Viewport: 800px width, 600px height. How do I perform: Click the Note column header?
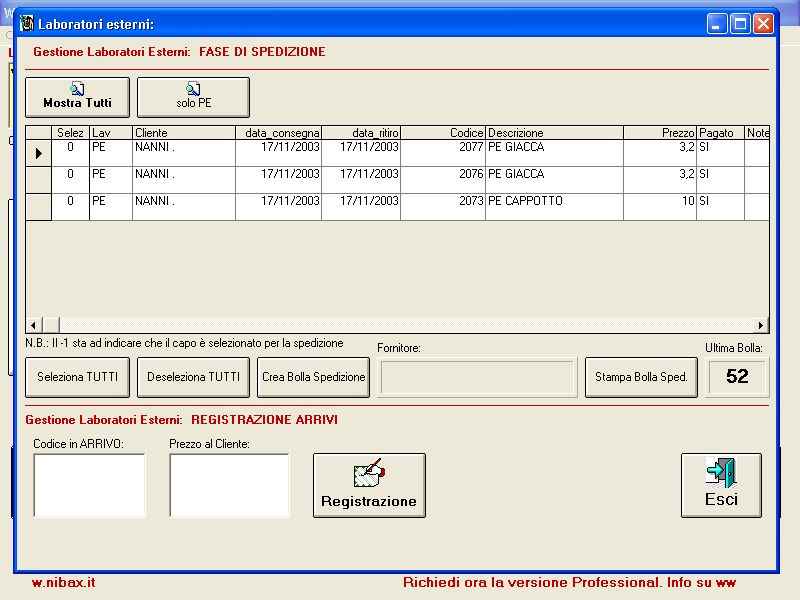(x=757, y=133)
